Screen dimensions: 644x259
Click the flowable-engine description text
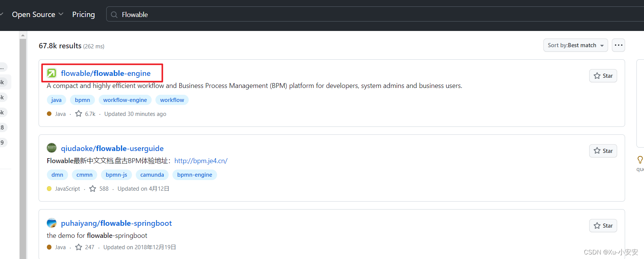click(254, 86)
